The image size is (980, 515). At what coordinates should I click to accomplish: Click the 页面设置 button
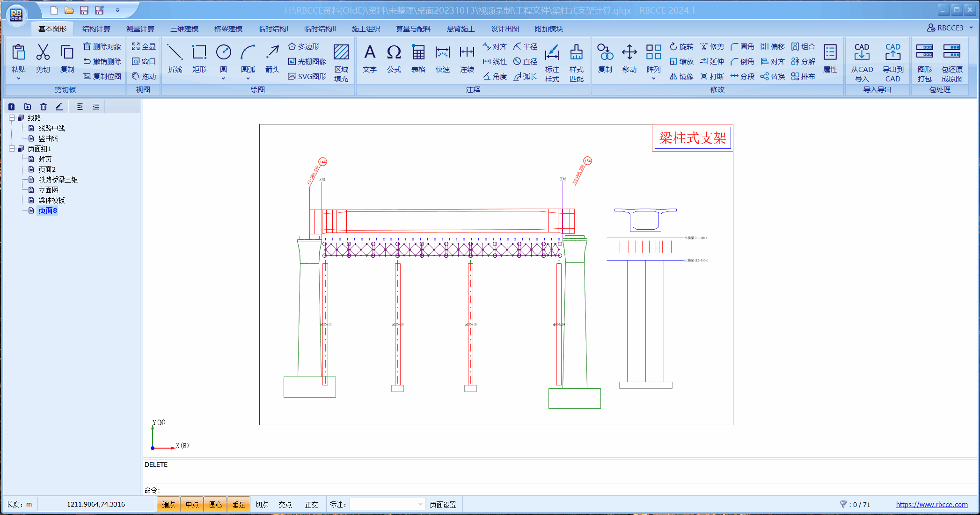point(443,505)
